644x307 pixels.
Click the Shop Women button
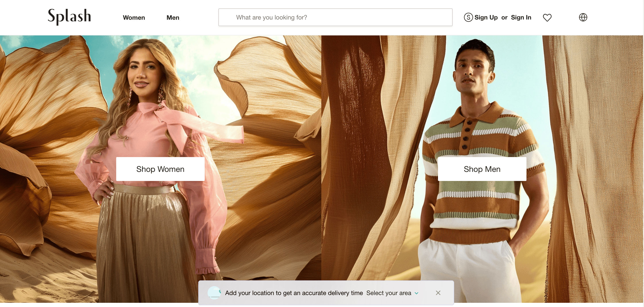[160, 169]
